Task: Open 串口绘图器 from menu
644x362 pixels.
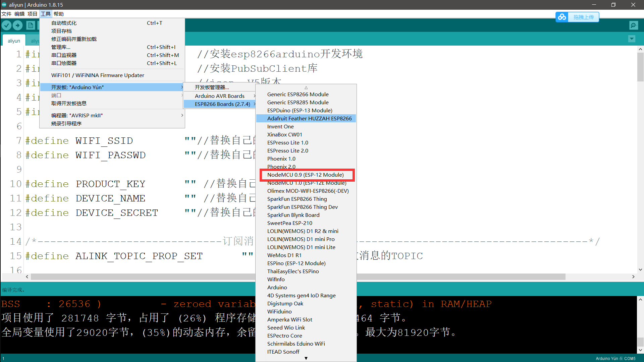Action: click(112, 63)
